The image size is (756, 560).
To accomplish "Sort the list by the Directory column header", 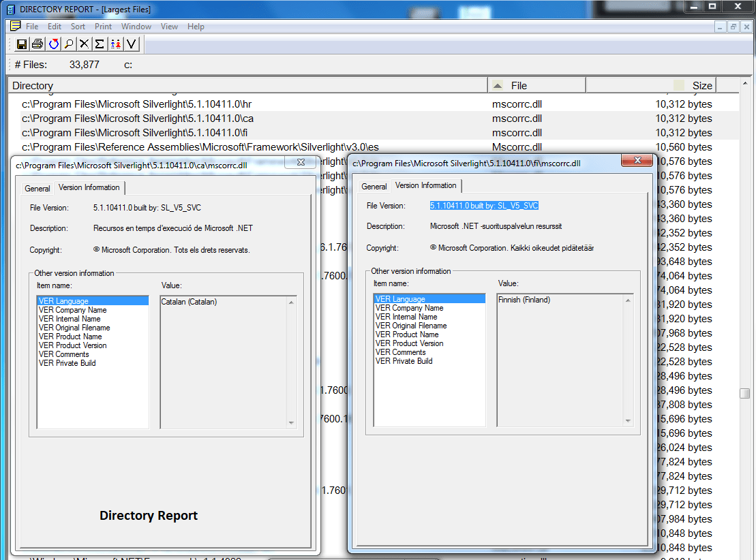I will click(x=248, y=86).
